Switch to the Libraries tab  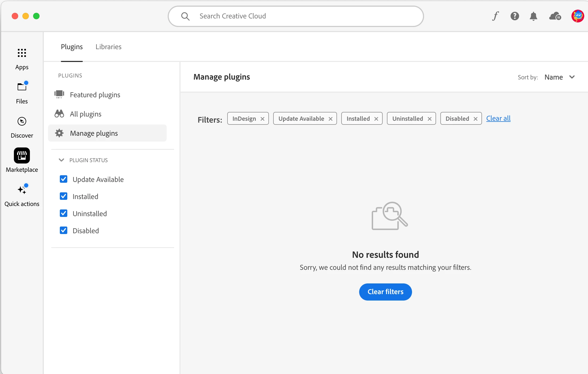[x=108, y=47]
